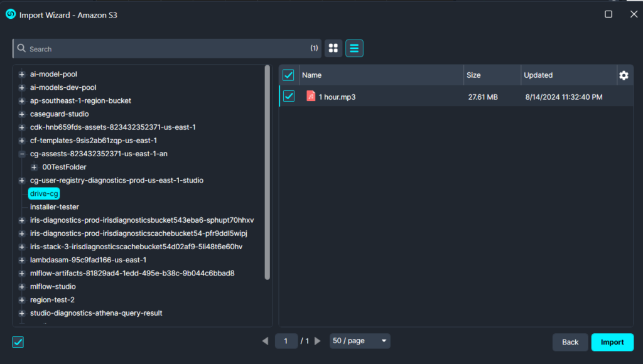Select the installer-tester bucket
The image size is (643, 364).
[x=54, y=207]
